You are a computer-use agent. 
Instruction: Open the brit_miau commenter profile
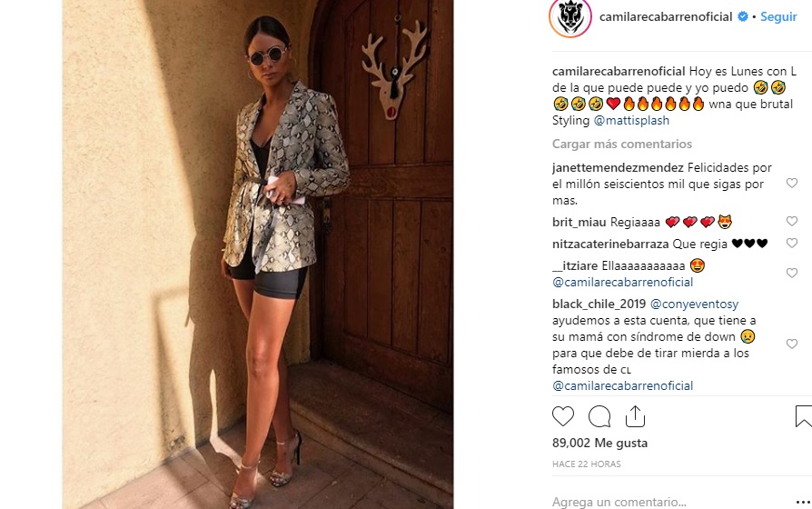[579, 223]
